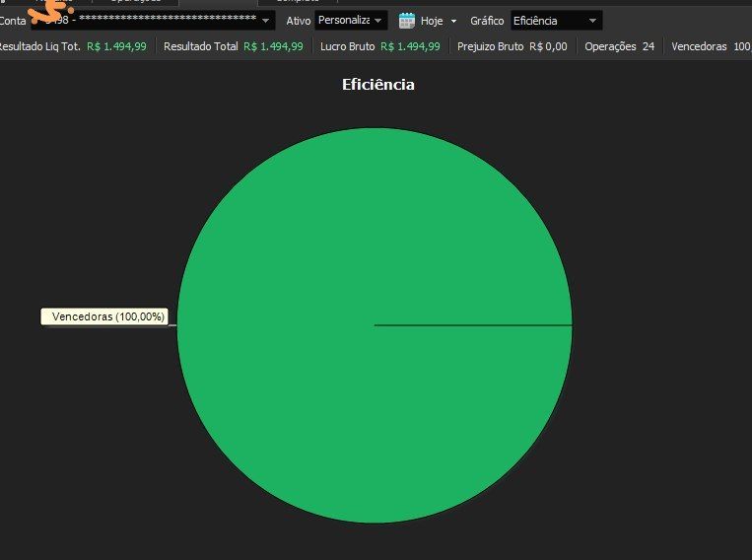Click the Resultado Total value R$ 1.494,99
752x560 pixels.
pyautogui.click(x=273, y=46)
